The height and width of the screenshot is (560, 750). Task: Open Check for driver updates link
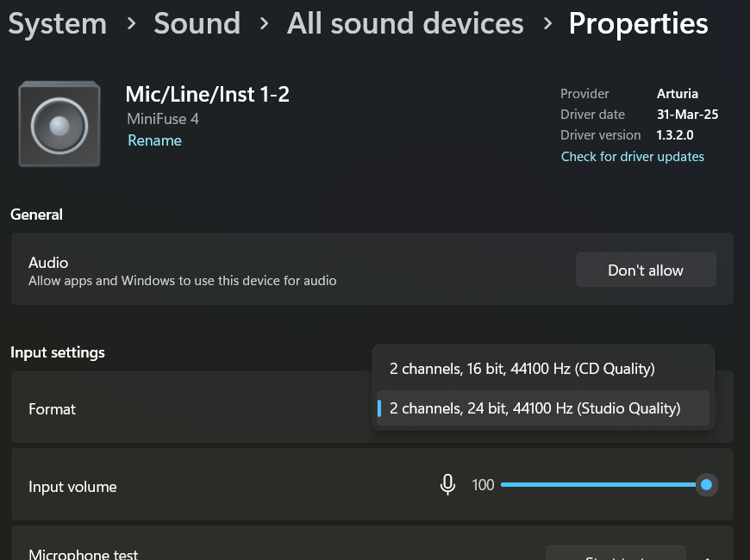point(633,157)
